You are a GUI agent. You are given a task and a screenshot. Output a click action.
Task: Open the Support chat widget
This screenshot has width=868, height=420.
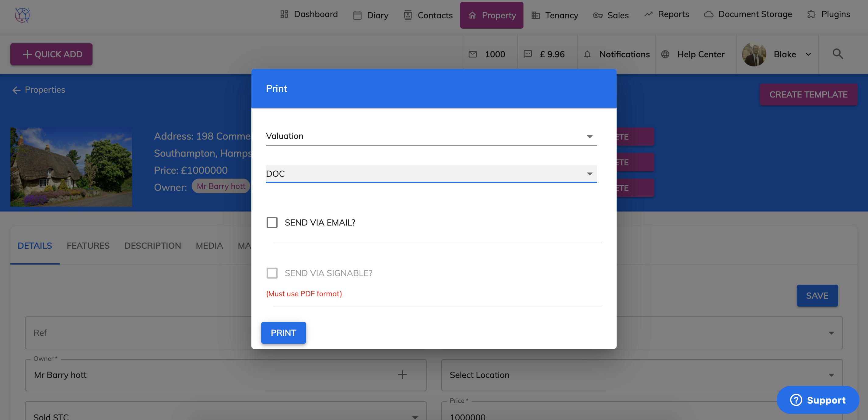pos(817,400)
